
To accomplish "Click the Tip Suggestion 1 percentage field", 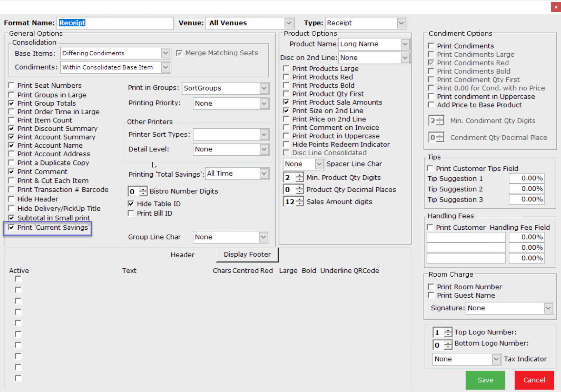I will point(526,178).
